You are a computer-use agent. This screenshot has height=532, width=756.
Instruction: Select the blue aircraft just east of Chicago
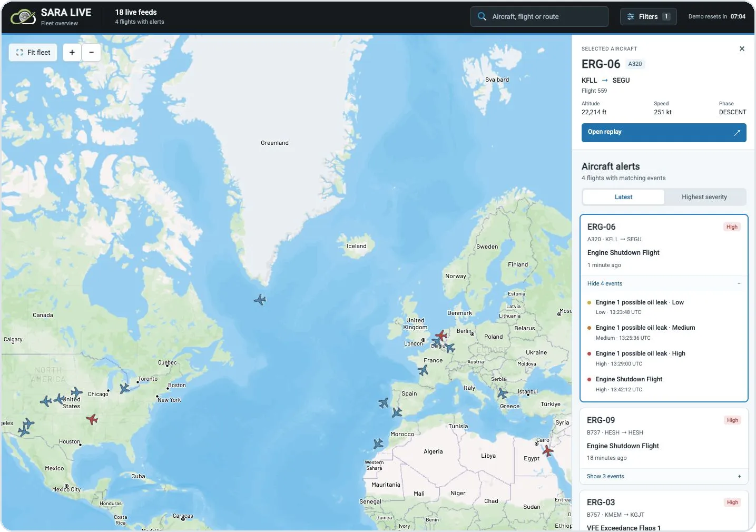click(124, 389)
